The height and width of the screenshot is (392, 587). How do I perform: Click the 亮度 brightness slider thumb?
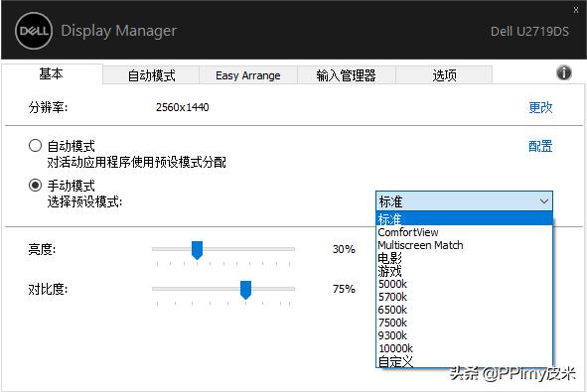pos(197,250)
